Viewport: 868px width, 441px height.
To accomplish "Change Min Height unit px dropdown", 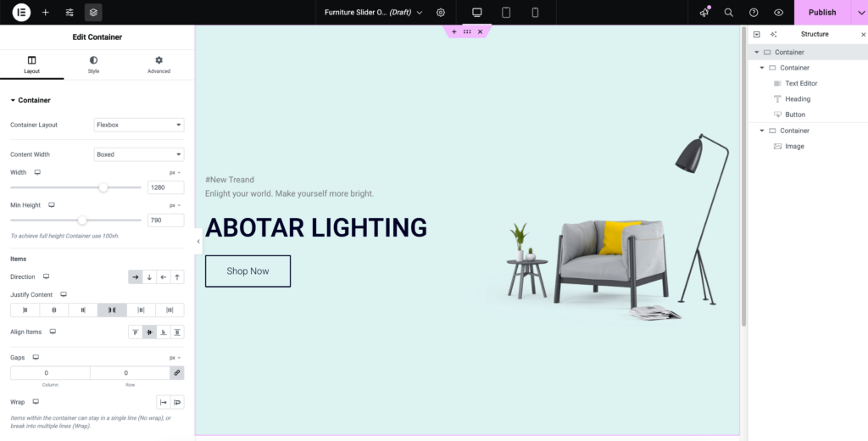I will (x=175, y=205).
